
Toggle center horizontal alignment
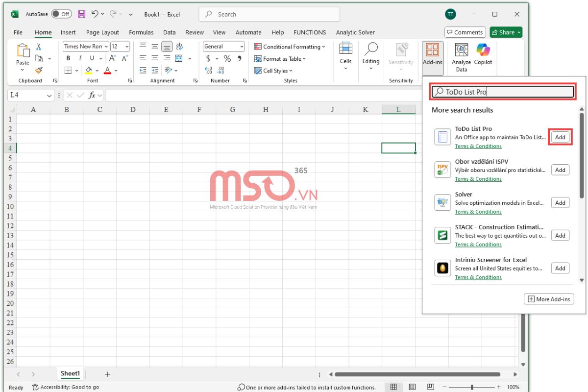(155, 58)
